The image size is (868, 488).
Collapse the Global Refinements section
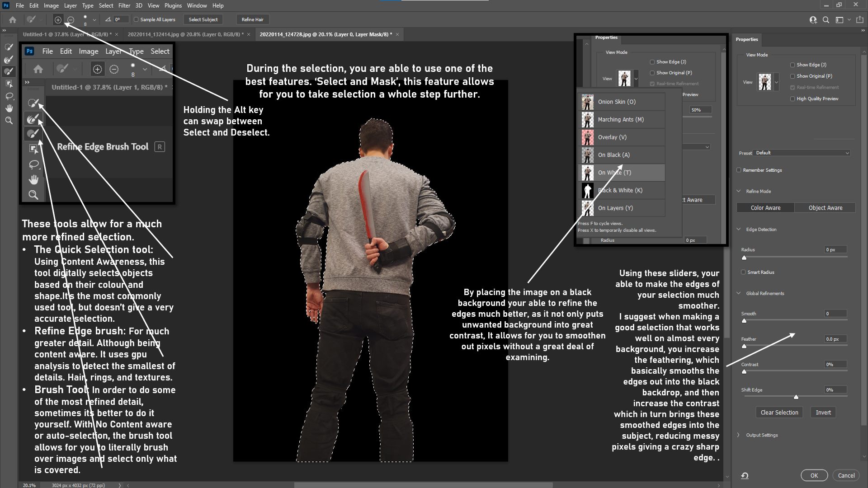(739, 293)
